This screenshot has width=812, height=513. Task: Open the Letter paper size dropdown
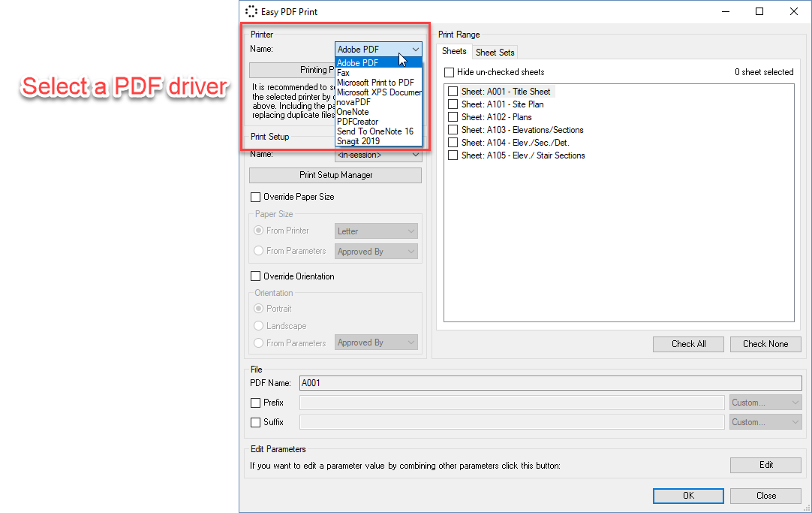pyautogui.click(x=377, y=231)
